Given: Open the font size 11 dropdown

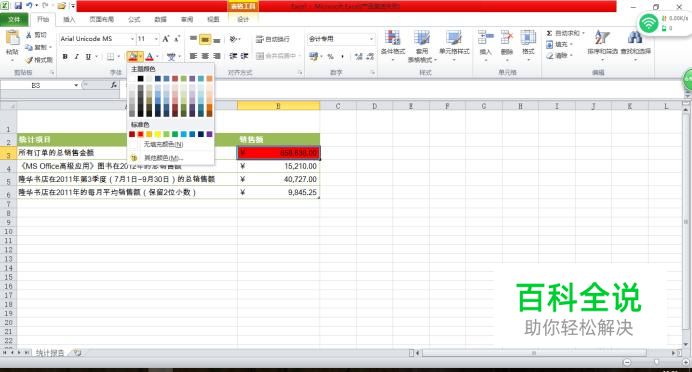Looking at the screenshot, I should point(156,39).
